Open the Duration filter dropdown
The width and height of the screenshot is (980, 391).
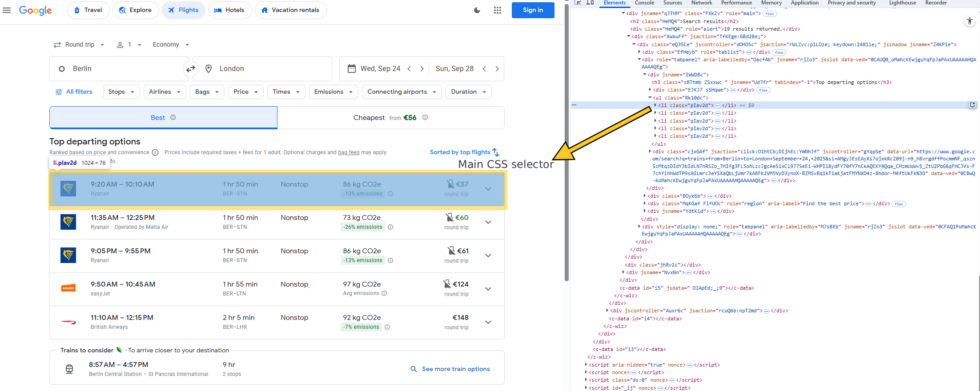(469, 92)
